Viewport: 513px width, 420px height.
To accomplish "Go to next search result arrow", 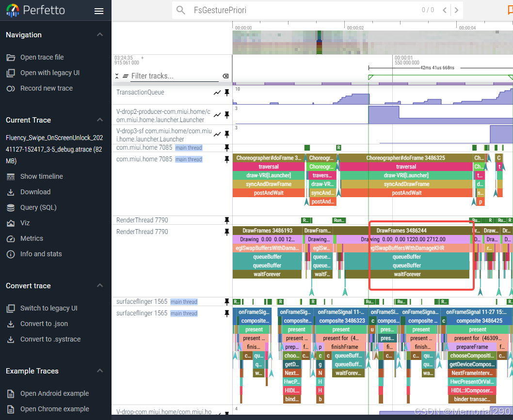I will [x=456, y=10].
